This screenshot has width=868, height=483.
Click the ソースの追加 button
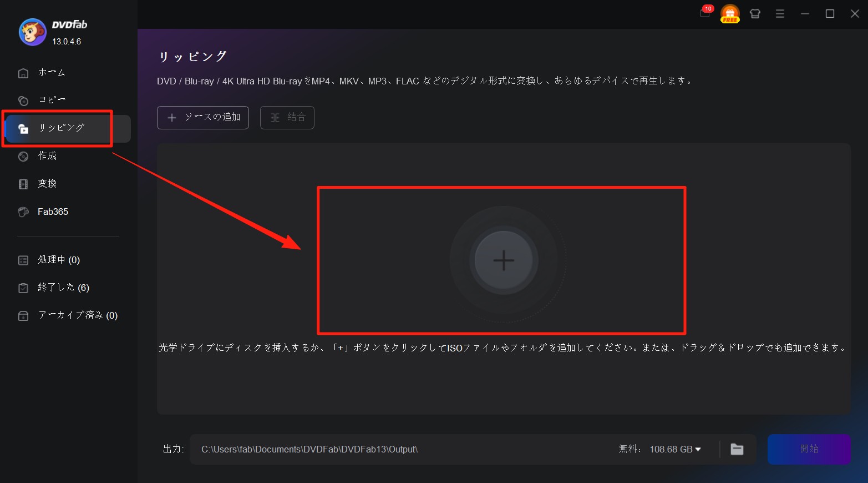(203, 118)
